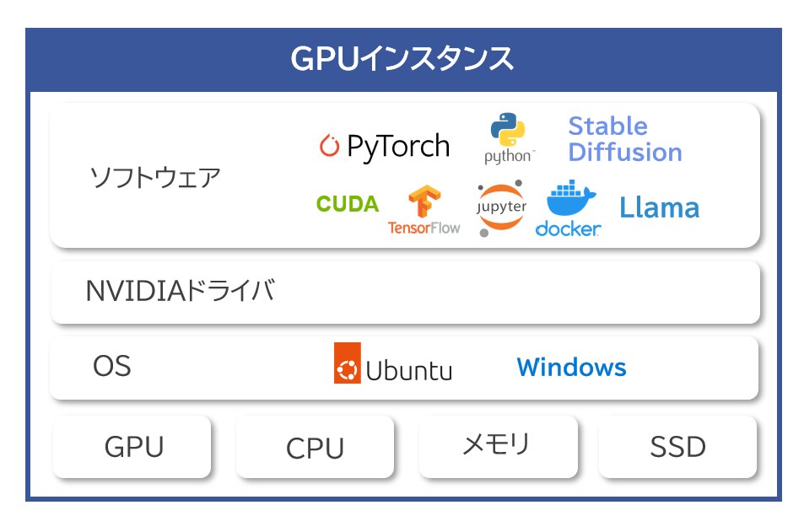The height and width of the screenshot is (532, 804).
Task: Select the メモリ hardware box
Action: [498, 446]
